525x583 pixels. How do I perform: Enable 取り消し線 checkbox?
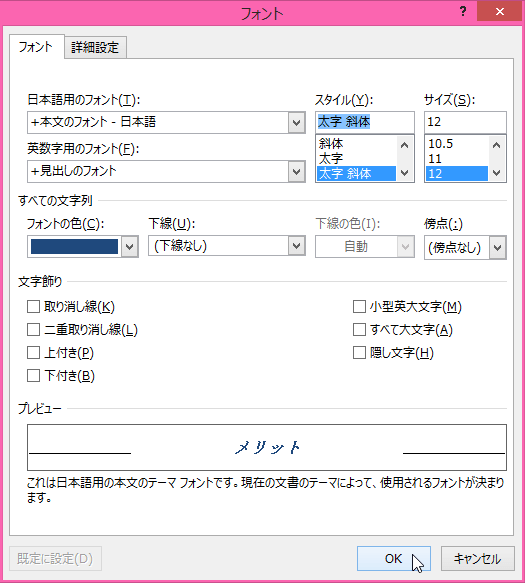(33, 307)
